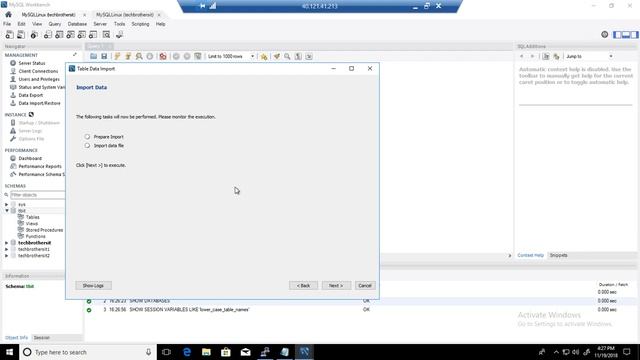Click the execute query lightning icon
Viewport: 640px width, 360px height.
(x=118, y=56)
